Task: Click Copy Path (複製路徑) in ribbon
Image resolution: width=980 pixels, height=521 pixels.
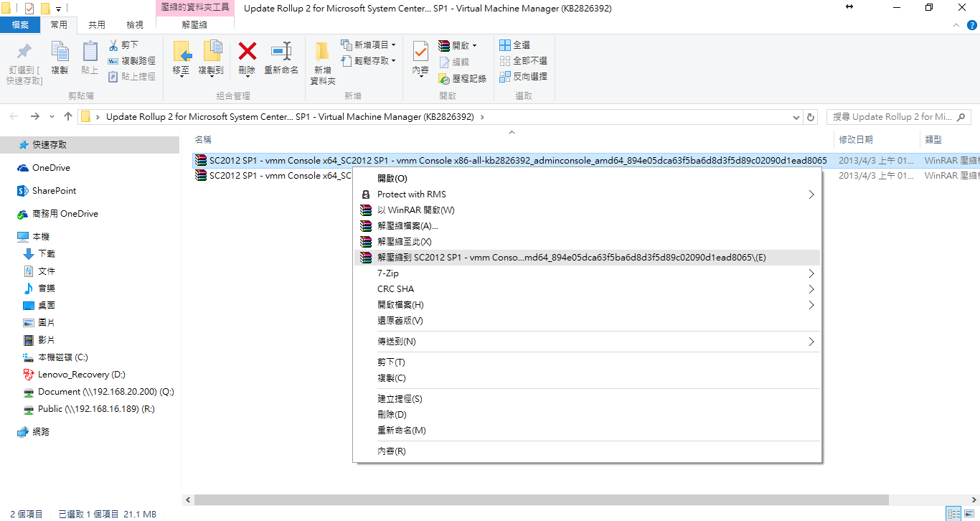Action: tap(131, 61)
